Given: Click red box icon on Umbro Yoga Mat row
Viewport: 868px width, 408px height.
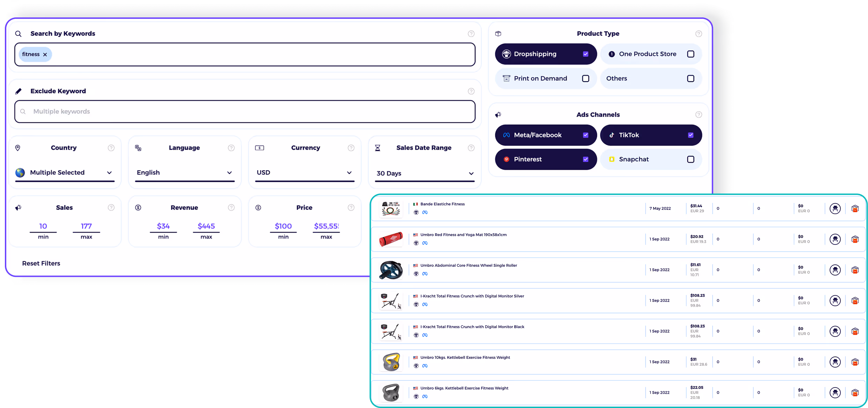Looking at the screenshot, I should point(855,239).
